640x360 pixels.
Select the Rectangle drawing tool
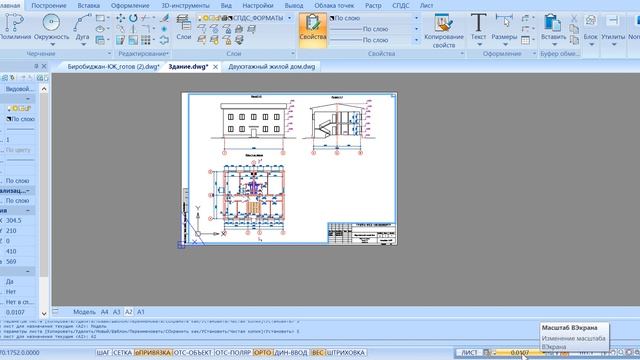[100, 18]
